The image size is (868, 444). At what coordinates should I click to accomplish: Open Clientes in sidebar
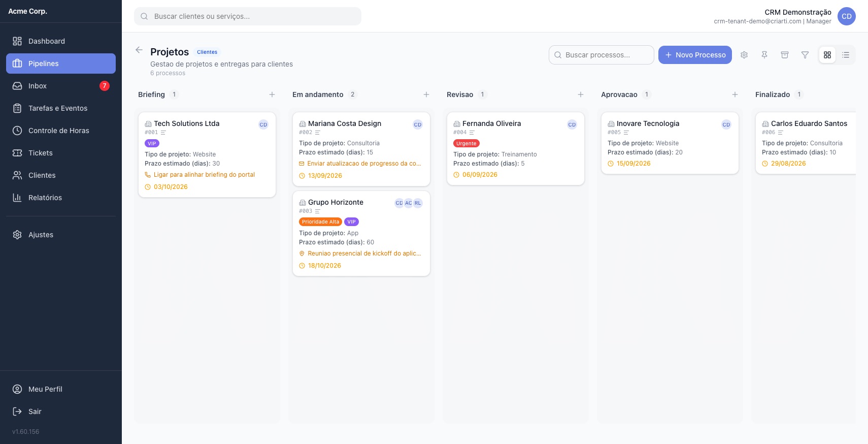[61, 175]
